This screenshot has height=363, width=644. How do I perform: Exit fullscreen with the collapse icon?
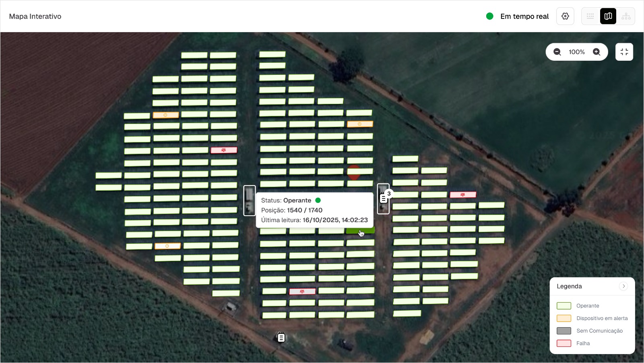point(624,52)
